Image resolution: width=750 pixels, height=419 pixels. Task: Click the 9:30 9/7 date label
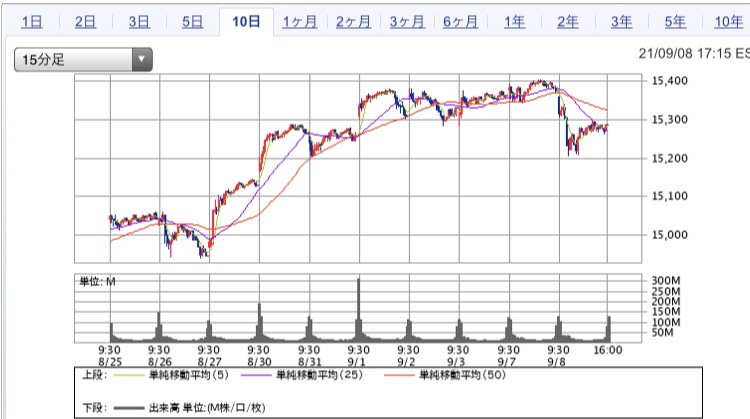coord(508,356)
